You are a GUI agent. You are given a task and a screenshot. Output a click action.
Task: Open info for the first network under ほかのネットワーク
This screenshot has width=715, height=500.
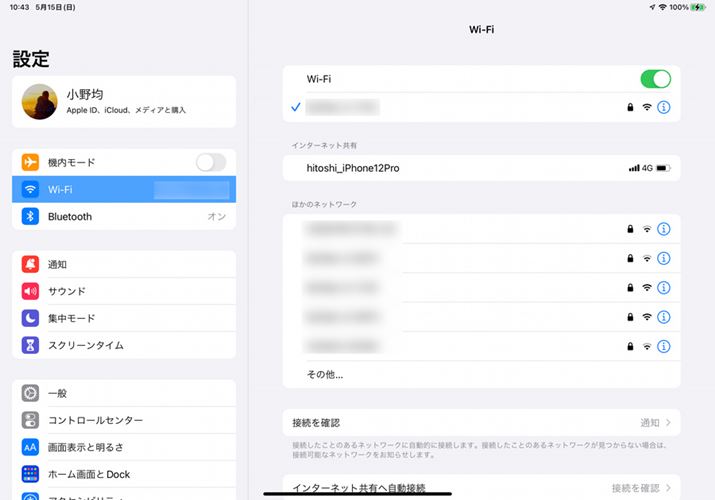tap(663, 229)
